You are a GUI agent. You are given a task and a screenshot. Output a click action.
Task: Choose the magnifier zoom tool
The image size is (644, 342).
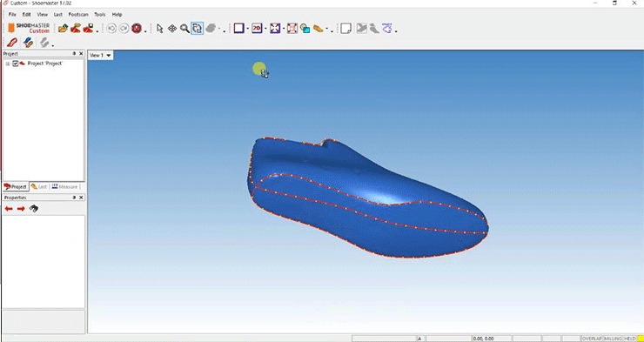(184, 29)
